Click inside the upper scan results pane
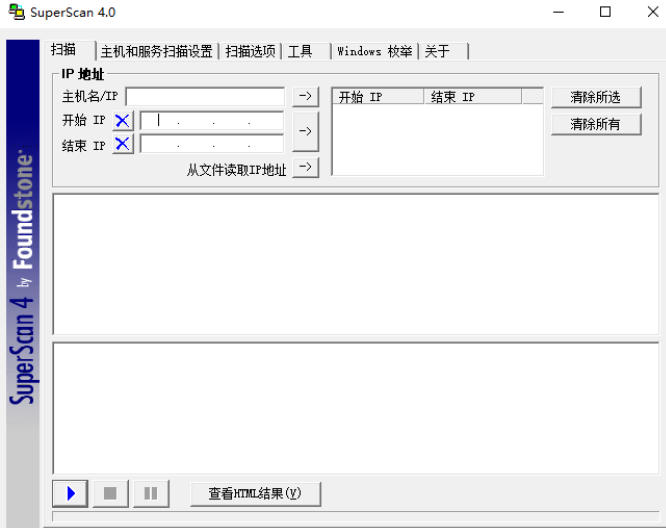Screen dimensions: 666x528 (x=356, y=264)
